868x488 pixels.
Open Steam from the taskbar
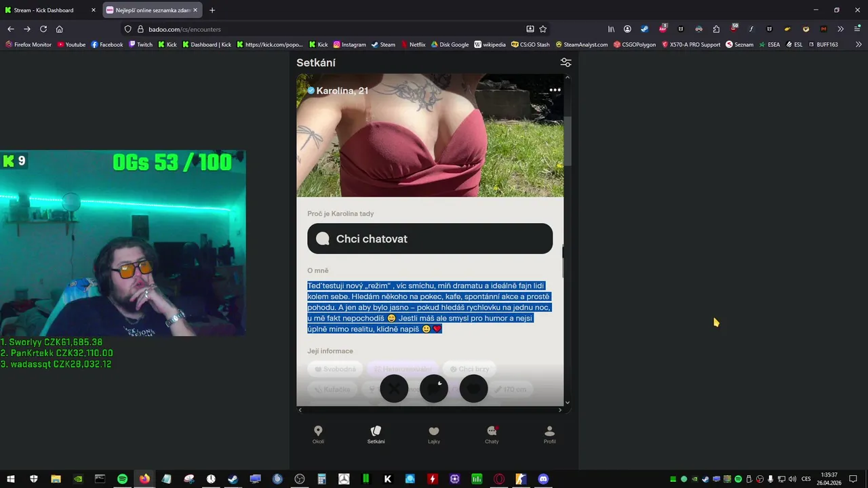click(x=233, y=479)
